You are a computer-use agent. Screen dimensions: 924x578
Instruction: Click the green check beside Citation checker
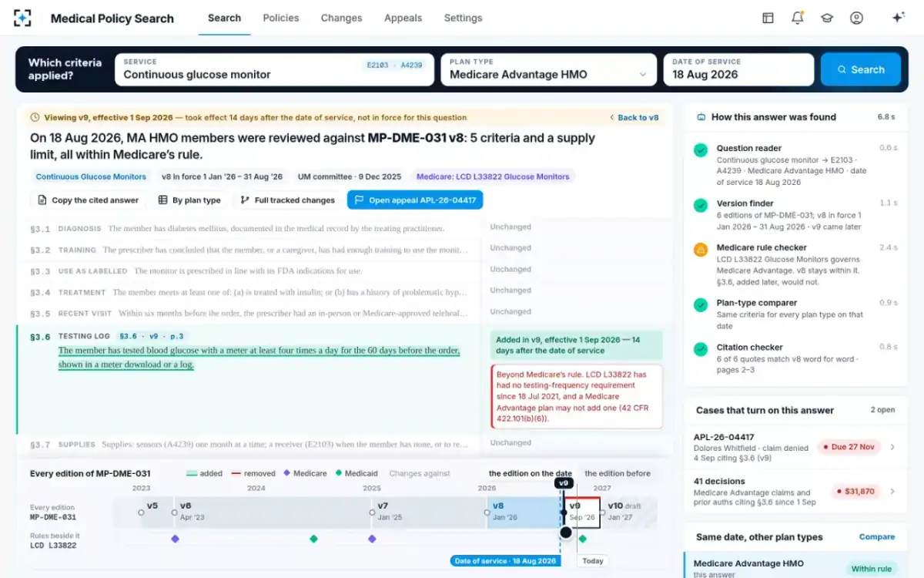[x=701, y=349]
